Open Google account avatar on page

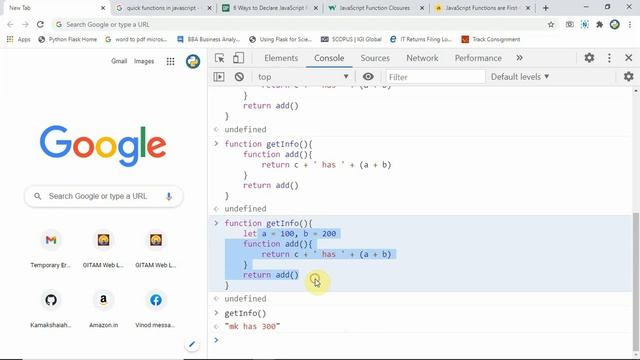point(193,61)
